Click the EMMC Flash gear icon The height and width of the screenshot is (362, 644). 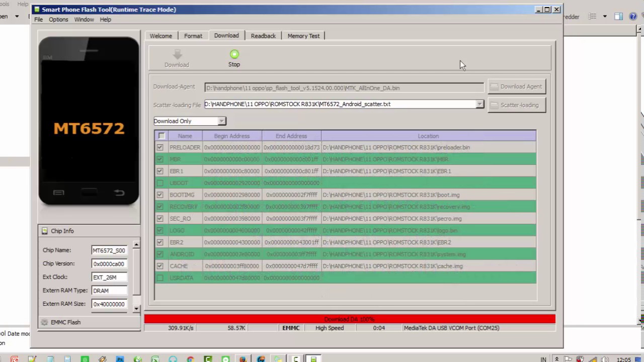(x=44, y=322)
